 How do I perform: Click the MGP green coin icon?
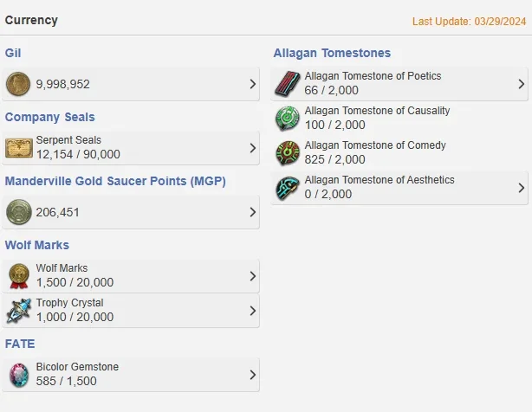click(19, 212)
